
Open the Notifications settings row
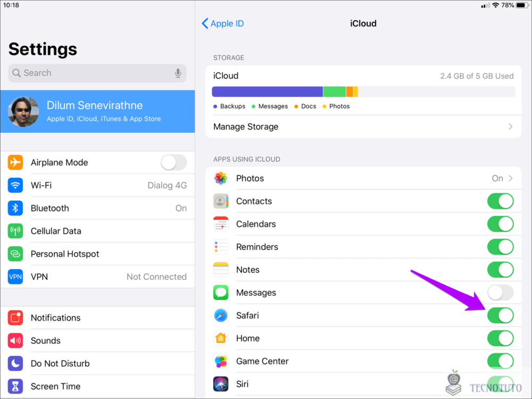coord(98,318)
